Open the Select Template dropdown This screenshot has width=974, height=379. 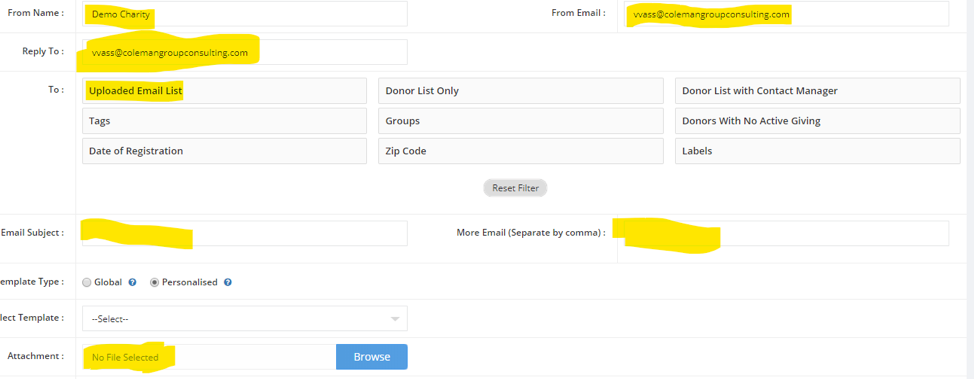(x=245, y=318)
